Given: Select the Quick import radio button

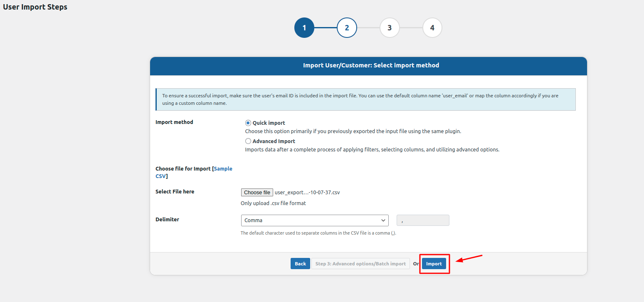Looking at the screenshot, I should [248, 123].
